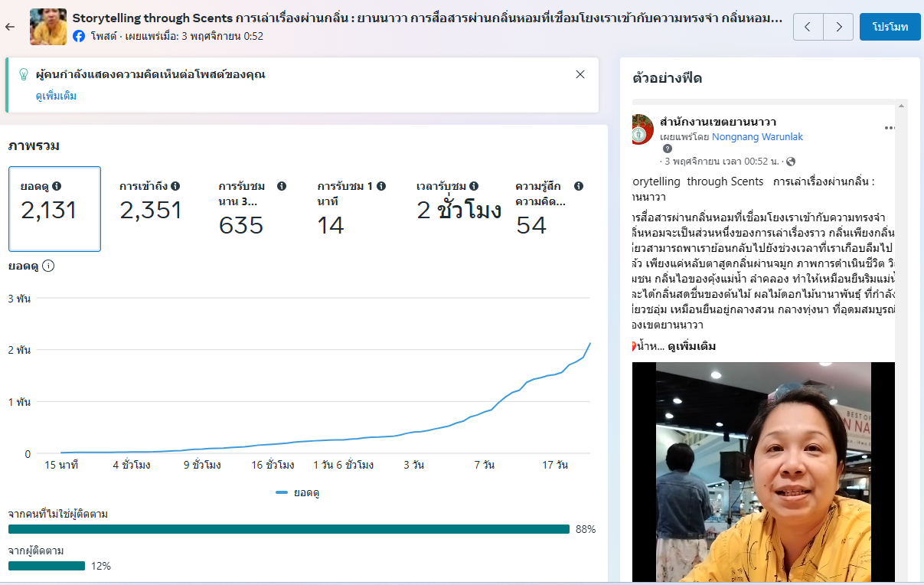Go to previous post with left chevron

808,27
